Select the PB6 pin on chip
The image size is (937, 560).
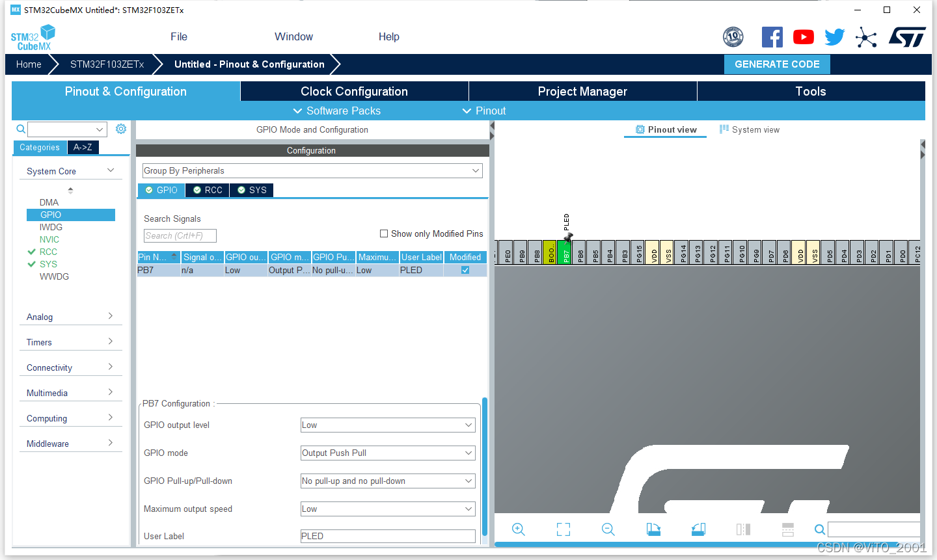coord(580,252)
